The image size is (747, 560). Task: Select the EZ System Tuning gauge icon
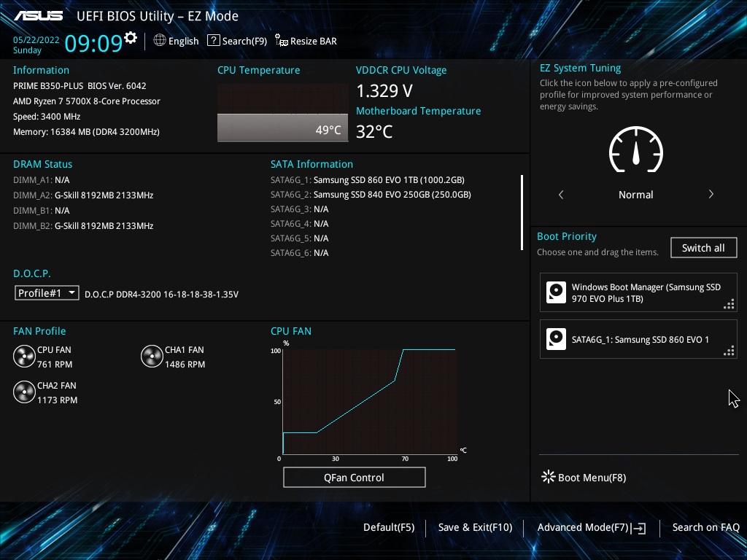coord(635,151)
